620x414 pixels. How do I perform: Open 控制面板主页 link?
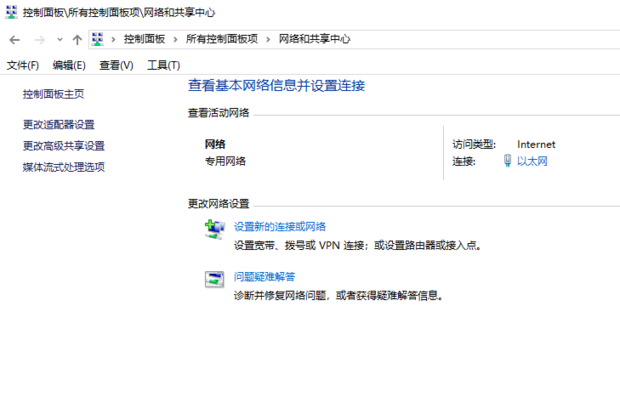(x=53, y=94)
